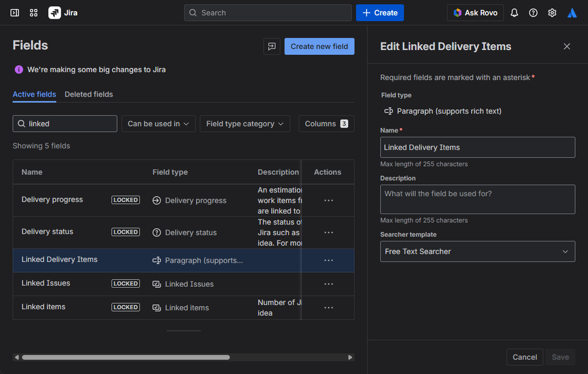Open actions menu for Delivery progress row
Image resolution: width=588 pixels, height=374 pixels.
click(x=328, y=200)
